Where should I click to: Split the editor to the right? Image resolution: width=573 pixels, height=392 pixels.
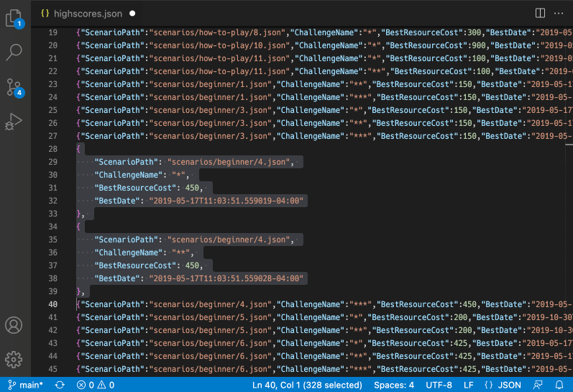click(x=540, y=13)
